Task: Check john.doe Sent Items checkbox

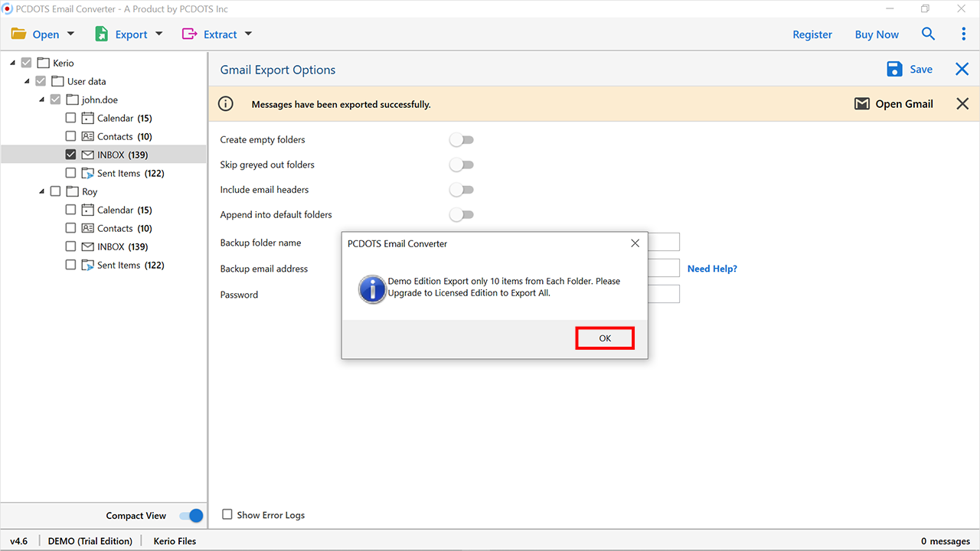Action: tap(70, 173)
